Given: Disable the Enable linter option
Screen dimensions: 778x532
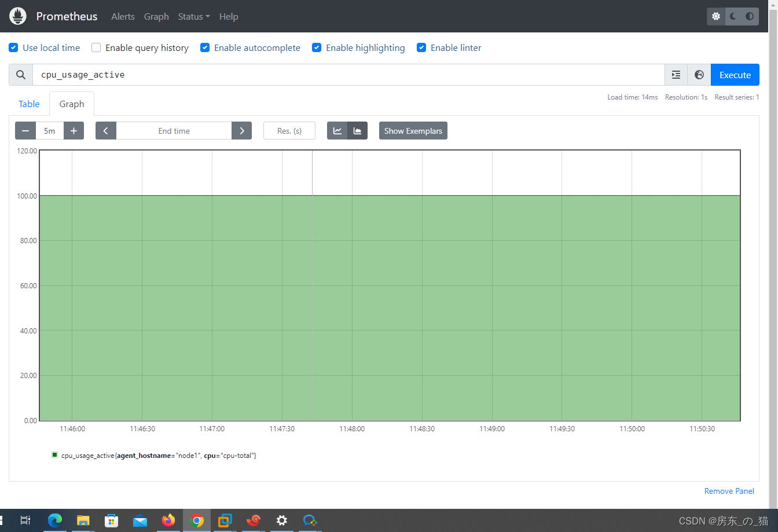Looking at the screenshot, I should point(421,47).
